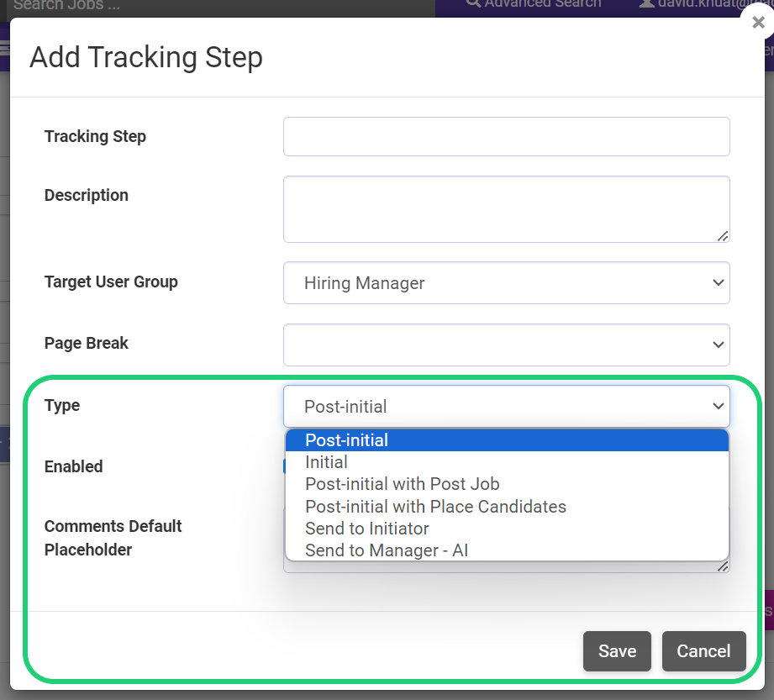Close the Add Tracking Step dialog
This screenshot has height=700, width=774.
[x=758, y=23]
